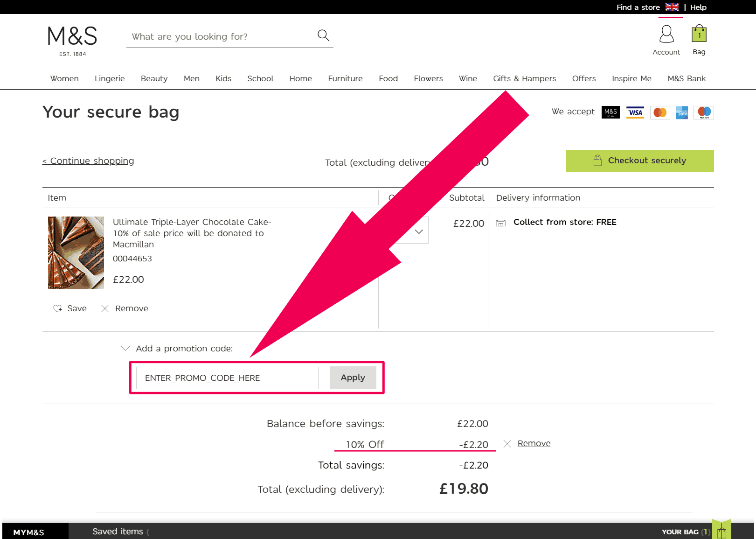
Task: Click the Mastercard payment icon
Action: click(660, 112)
